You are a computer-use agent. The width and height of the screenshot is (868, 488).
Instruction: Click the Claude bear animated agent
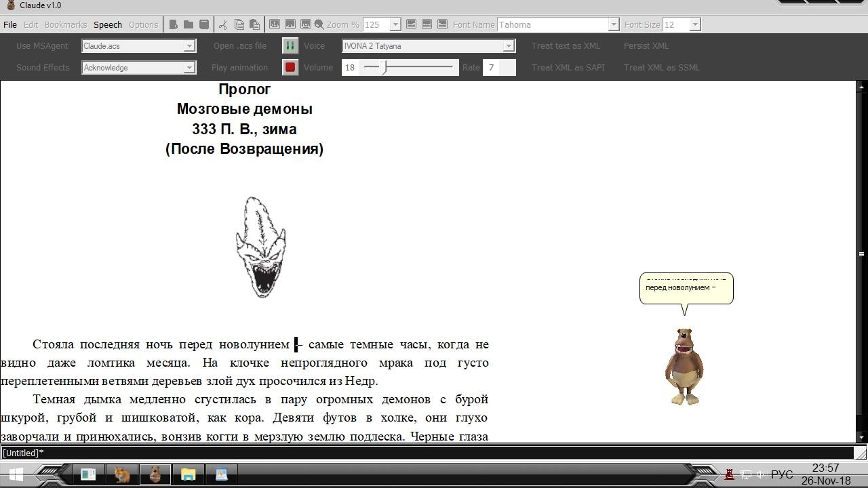click(684, 366)
